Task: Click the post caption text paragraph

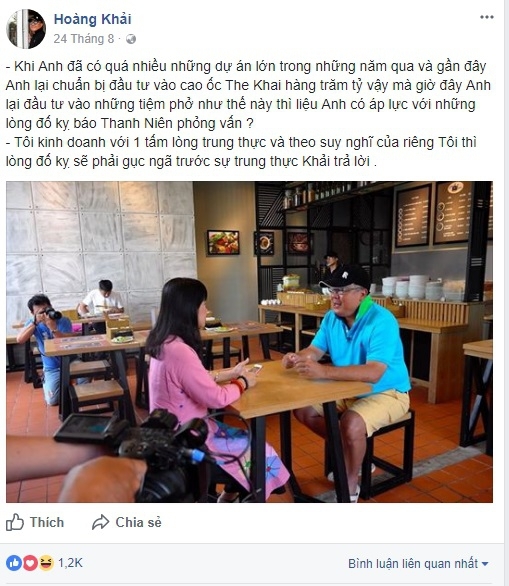Action: (248, 114)
